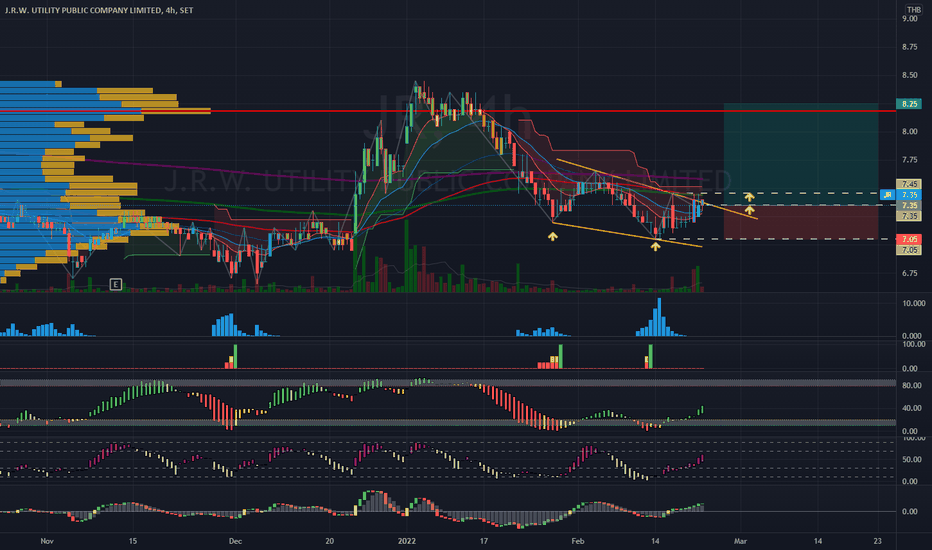
Task: Click the Feb label on time axis
Action: click(x=577, y=541)
